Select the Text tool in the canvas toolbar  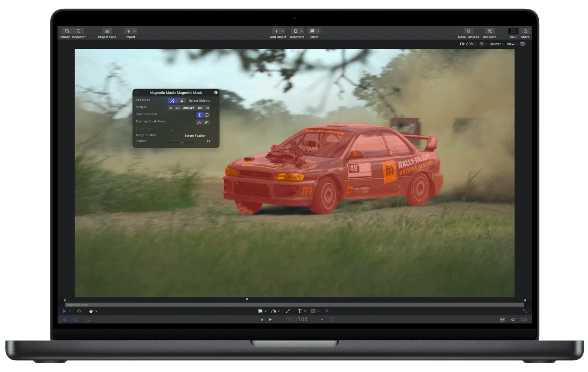point(299,311)
